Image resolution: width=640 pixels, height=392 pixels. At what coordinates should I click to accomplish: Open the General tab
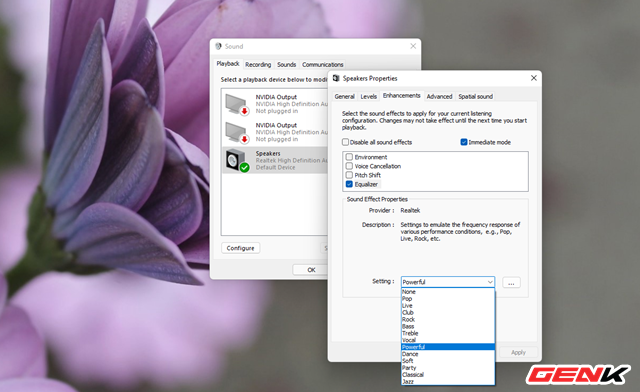coord(344,96)
